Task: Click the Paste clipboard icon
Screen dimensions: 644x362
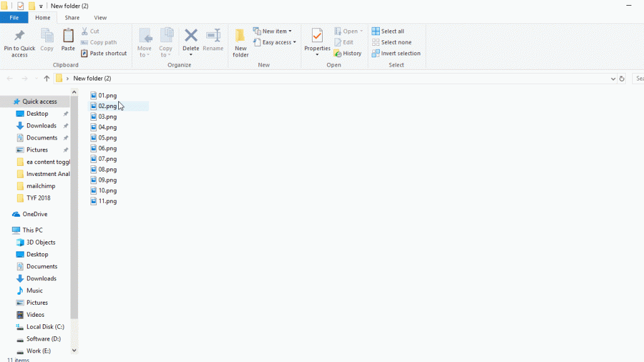Action: [68, 37]
